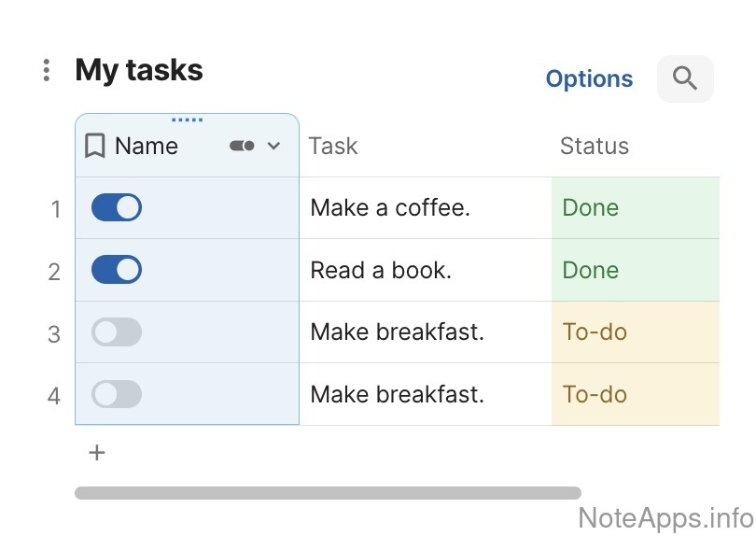Screen dimensions: 756x536
Task: Select the Task column header
Action: coord(333,146)
